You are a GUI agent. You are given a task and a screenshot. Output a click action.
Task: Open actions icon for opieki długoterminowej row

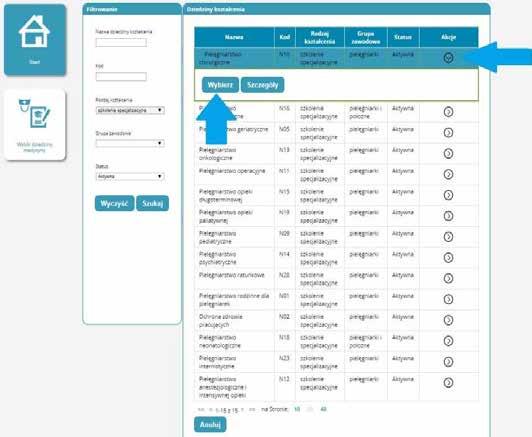[448, 195]
